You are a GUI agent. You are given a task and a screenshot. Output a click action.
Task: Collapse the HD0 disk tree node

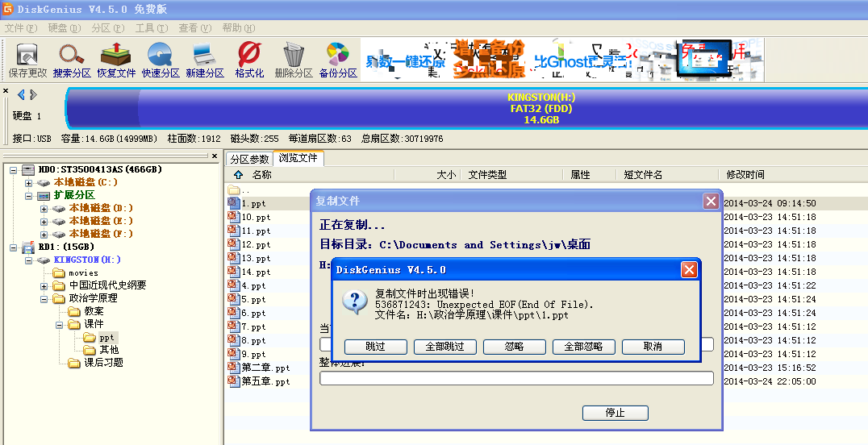point(13,170)
